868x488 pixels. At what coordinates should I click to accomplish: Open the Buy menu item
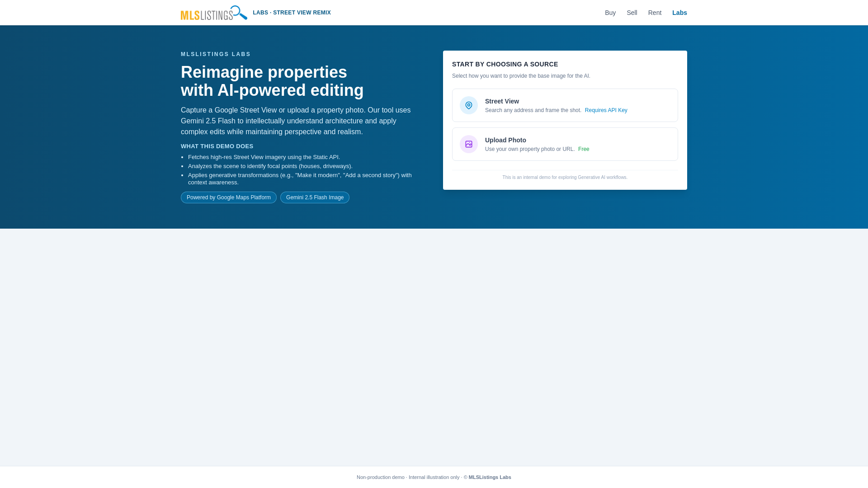click(610, 13)
